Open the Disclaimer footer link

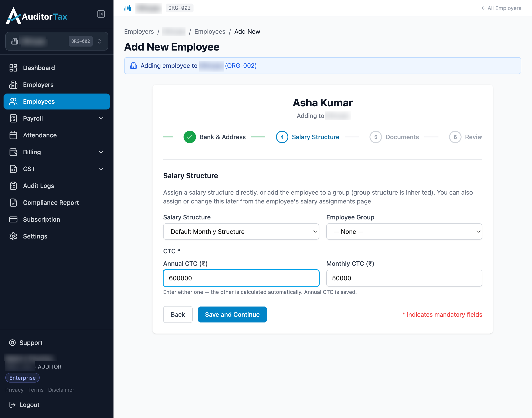click(61, 390)
